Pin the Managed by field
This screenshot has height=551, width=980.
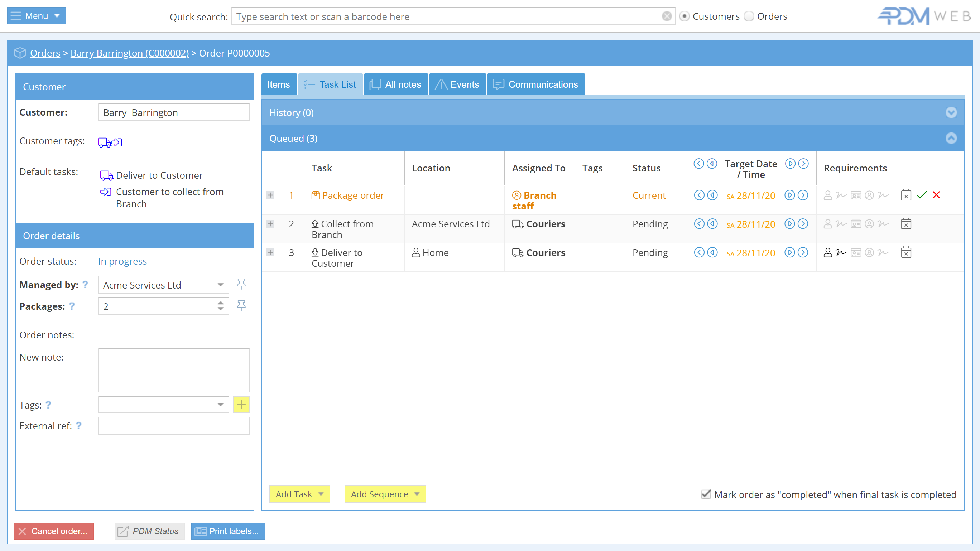pyautogui.click(x=241, y=284)
